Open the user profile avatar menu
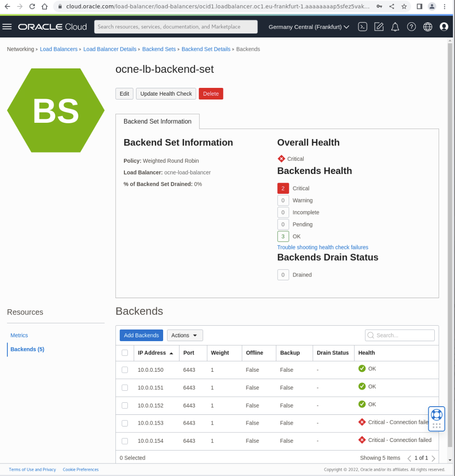 pyautogui.click(x=444, y=26)
